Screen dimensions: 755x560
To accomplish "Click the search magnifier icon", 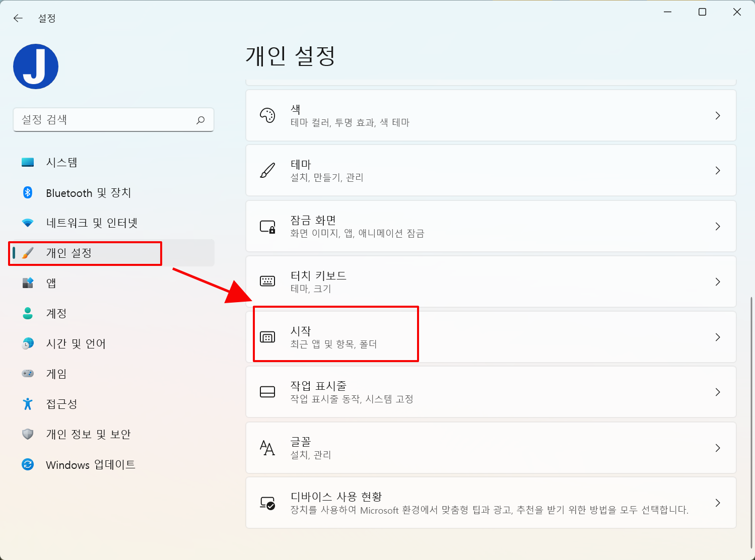I will tap(200, 120).
